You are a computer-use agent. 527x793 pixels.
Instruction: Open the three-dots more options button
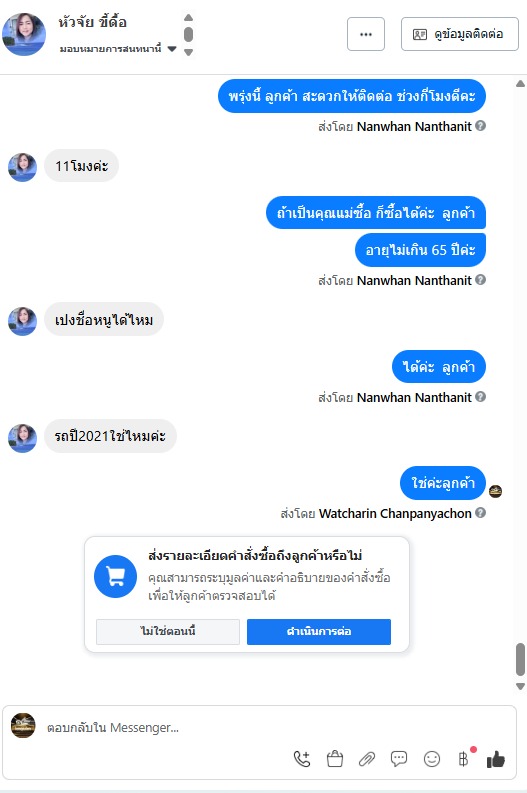[x=366, y=34]
